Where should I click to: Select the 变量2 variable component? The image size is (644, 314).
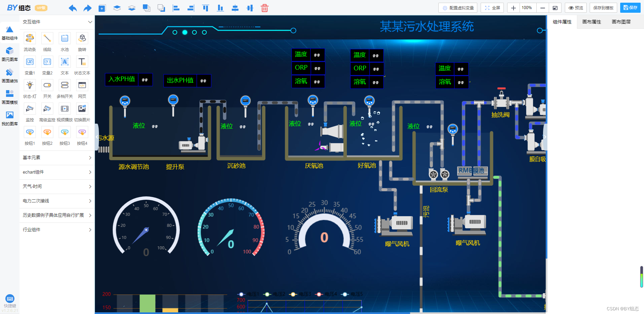(x=47, y=62)
